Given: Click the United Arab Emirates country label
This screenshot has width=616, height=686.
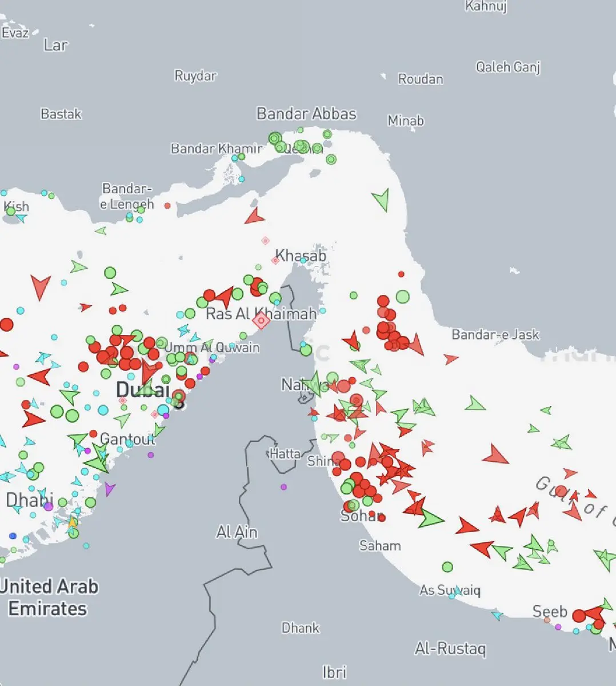Looking at the screenshot, I should [49, 597].
